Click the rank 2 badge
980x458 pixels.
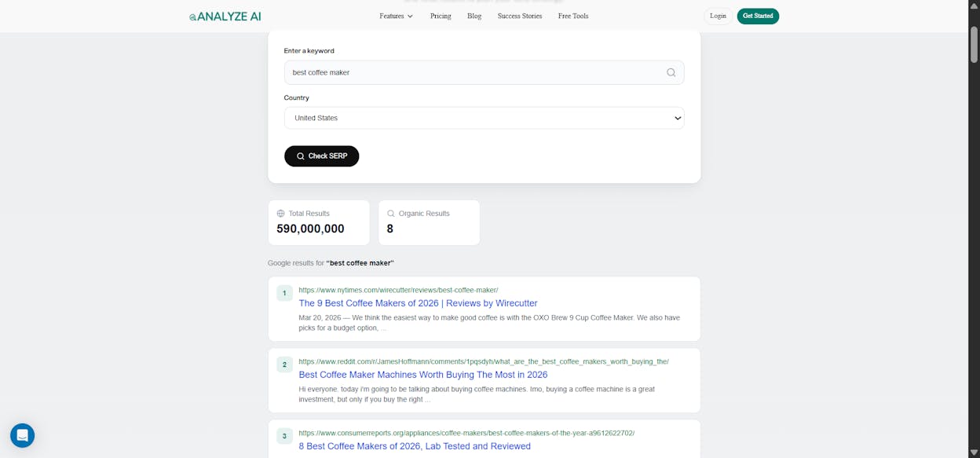point(284,365)
